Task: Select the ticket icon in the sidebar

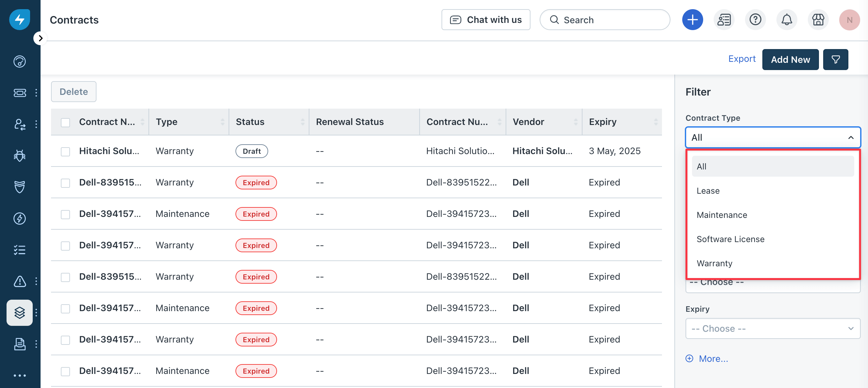Action: [20, 93]
